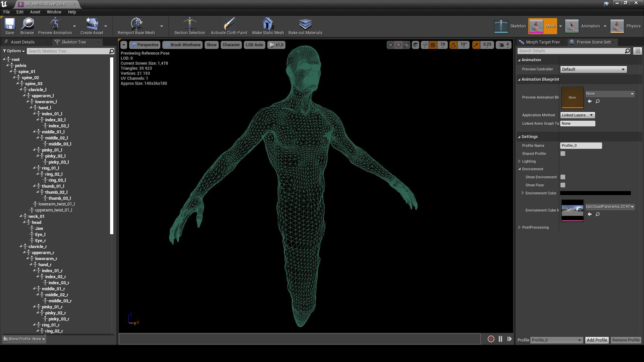Toggle grid snapping in the viewport
The image size is (644, 362).
[x=432, y=45]
